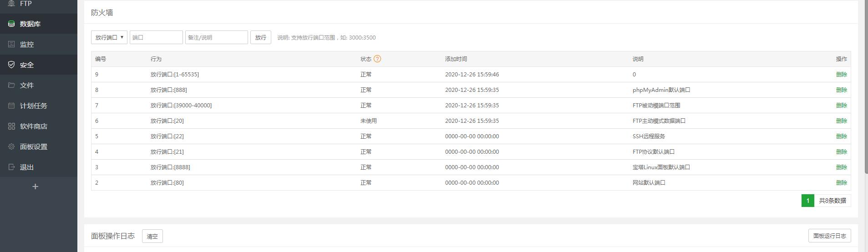Screen dimensions: 868x252
Task: Click the software store grid icon
Action: click(11, 126)
